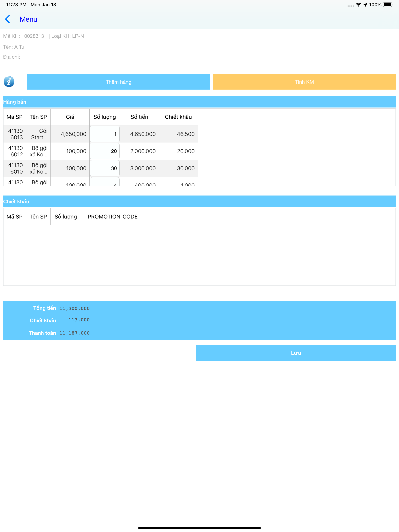Screen dimensions: 399x532
Task: Click Số lượng header in Hàng bán table
Action: [x=105, y=117]
